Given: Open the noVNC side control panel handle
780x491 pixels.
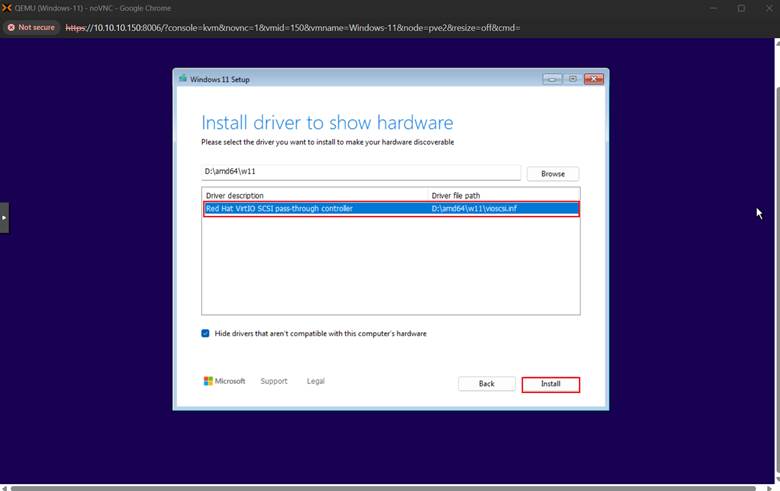Looking at the screenshot, I should pyautogui.click(x=4, y=217).
